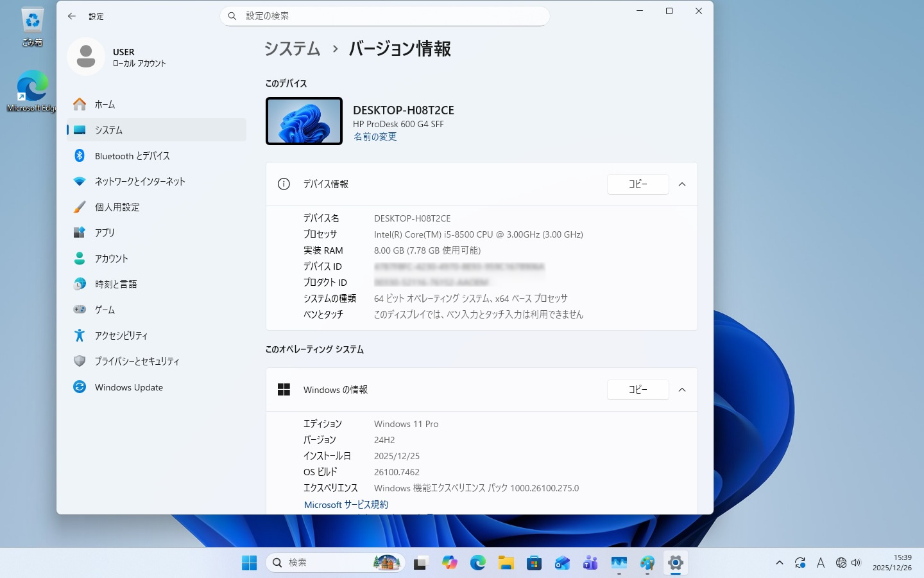Viewport: 924px width, 578px height.
Task: Click the 名前の変更 link
Action: (x=375, y=137)
